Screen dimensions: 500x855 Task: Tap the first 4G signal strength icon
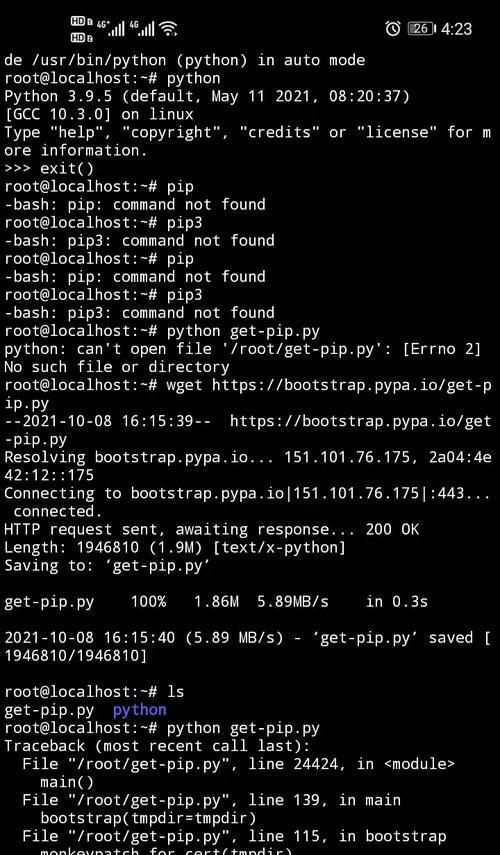tap(111, 28)
